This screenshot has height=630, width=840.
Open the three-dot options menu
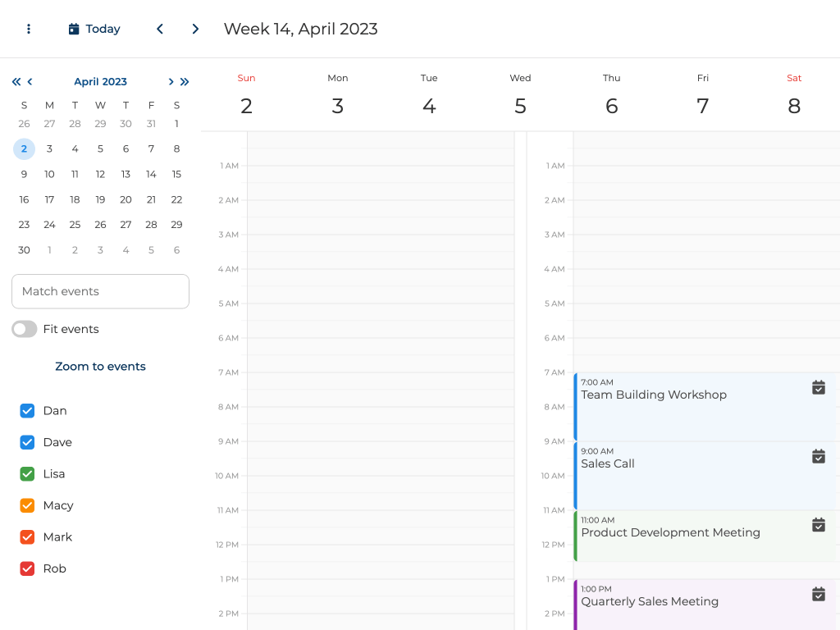point(29,29)
